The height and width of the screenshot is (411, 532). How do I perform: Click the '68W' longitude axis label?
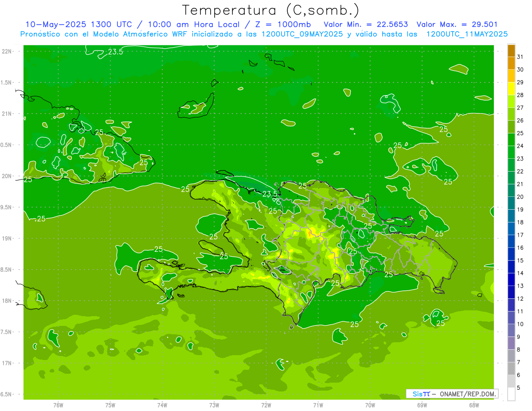click(x=473, y=405)
